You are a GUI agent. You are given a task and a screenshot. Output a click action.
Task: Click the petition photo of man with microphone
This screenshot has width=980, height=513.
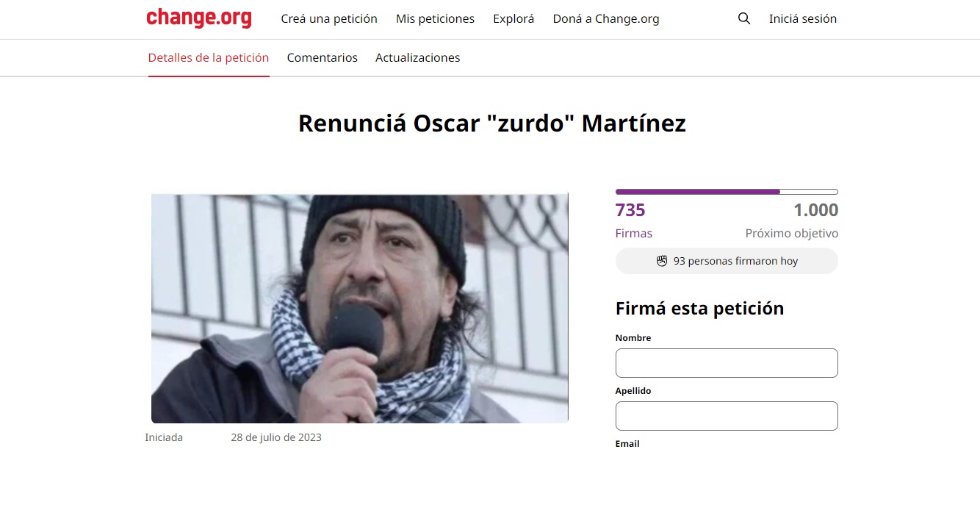click(360, 309)
